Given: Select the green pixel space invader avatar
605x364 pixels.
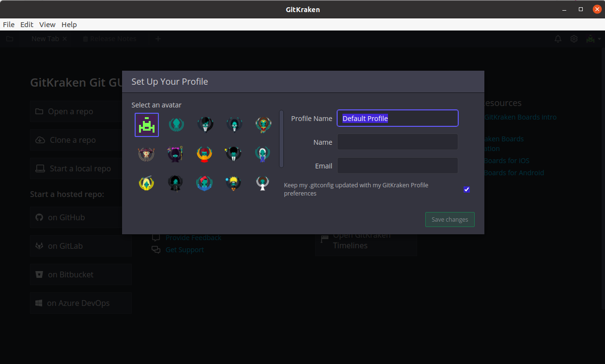Looking at the screenshot, I should pos(147,125).
